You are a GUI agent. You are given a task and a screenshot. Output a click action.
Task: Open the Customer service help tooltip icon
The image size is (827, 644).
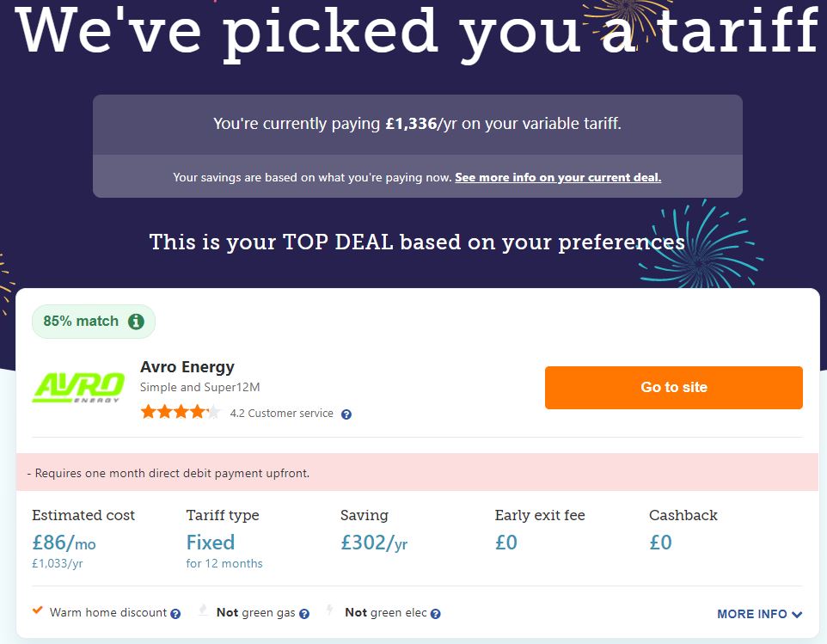tap(346, 414)
